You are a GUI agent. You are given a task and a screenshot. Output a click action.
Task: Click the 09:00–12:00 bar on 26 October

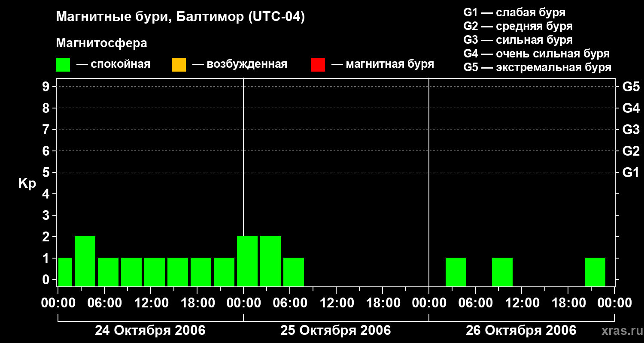[502, 272]
